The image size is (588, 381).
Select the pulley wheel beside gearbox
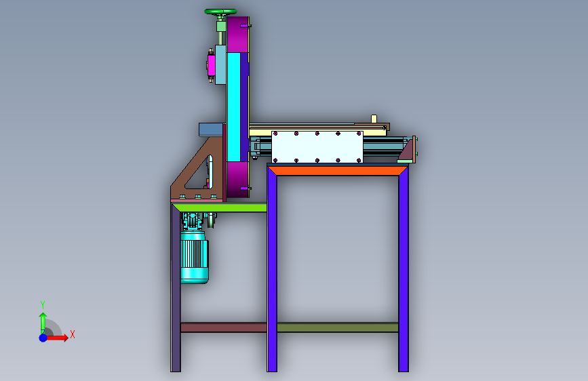212,220
